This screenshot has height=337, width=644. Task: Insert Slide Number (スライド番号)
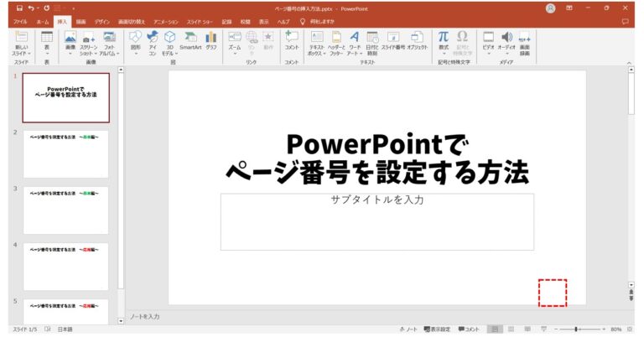[393, 40]
